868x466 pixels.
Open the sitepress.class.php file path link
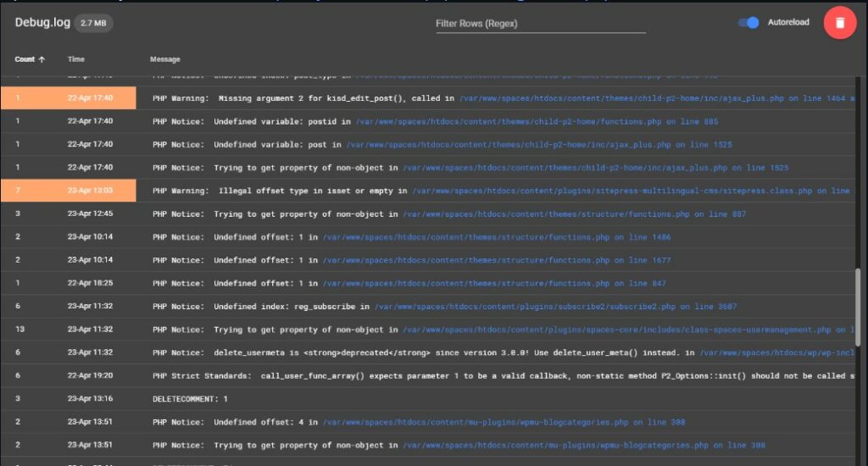pos(631,191)
